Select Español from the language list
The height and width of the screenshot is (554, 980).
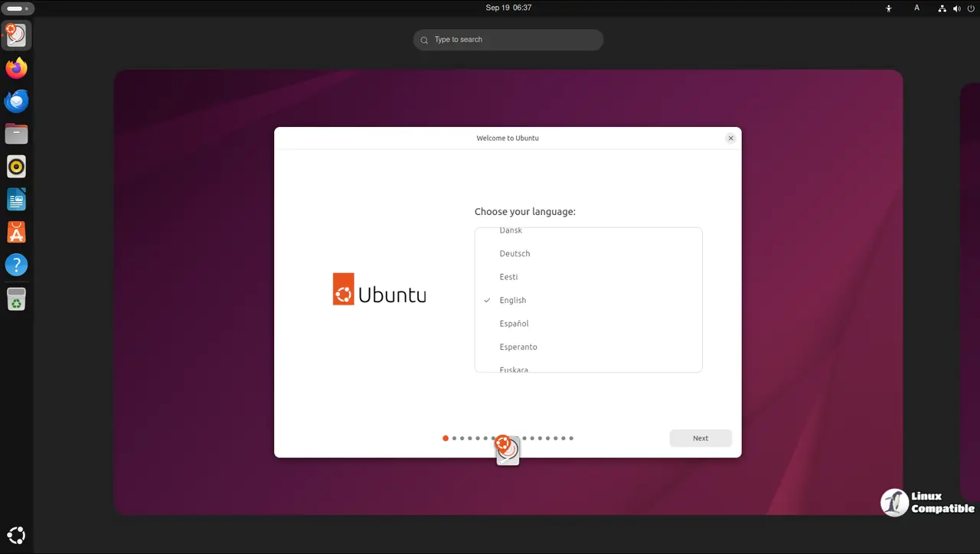pyautogui.click(x=514, y=324)
